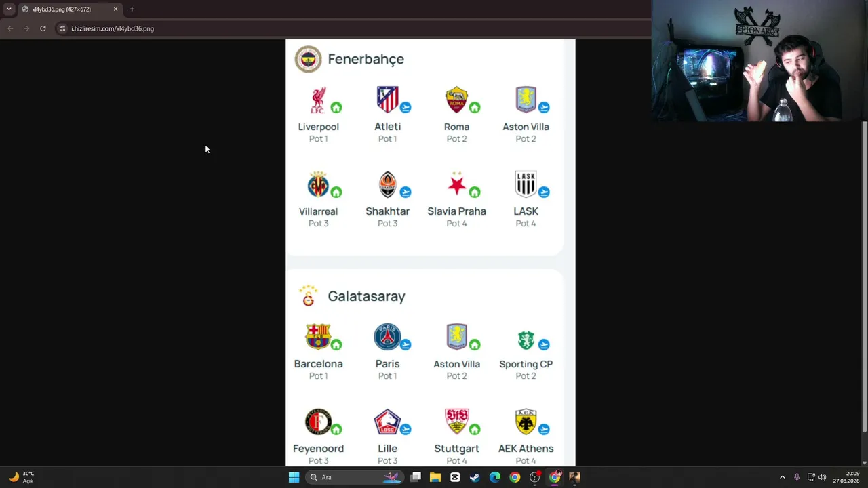This screenshot has height=488, width=868.
Task: Click the Pot 1 label under Paris
Action: [x=387, y=376]
